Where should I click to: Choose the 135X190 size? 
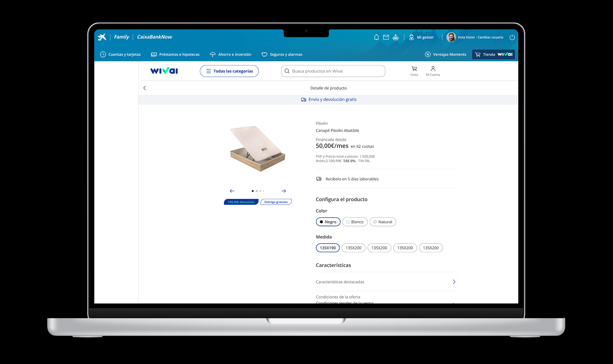click(328, 248)
